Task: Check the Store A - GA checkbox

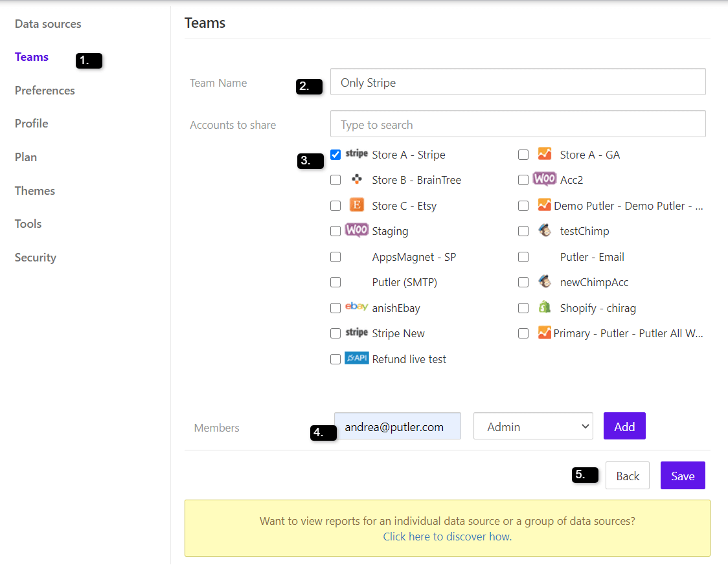Action: pyautogui.click(x=523, y=155)
